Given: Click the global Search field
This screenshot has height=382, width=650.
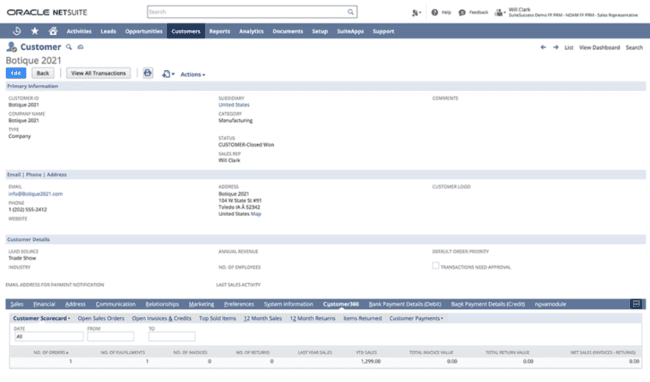Looking at the screenshot, I should [x=252, y=12].
